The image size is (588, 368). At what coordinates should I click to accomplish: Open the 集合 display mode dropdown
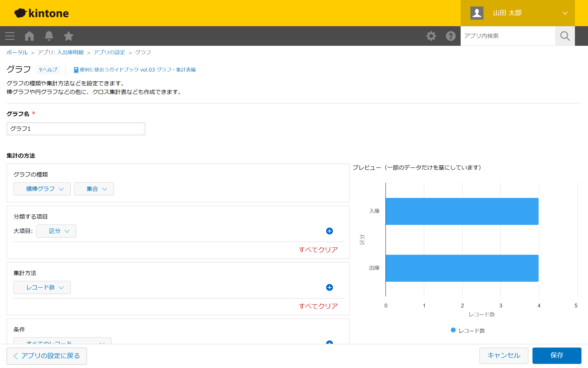pos(94,189)
